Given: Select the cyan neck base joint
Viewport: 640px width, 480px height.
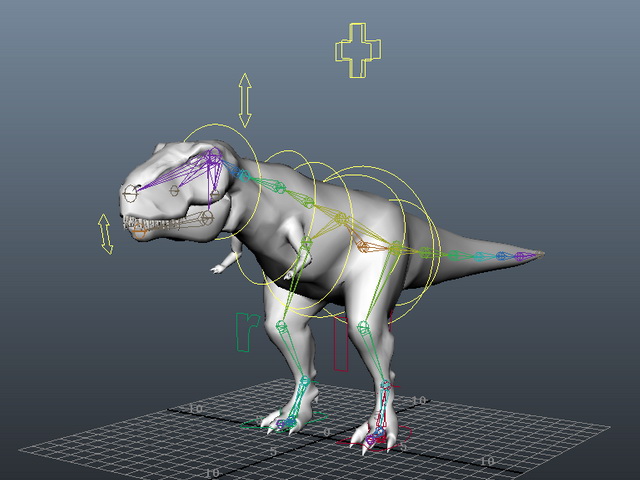Looking at the screenshot, I should (243, 176).
